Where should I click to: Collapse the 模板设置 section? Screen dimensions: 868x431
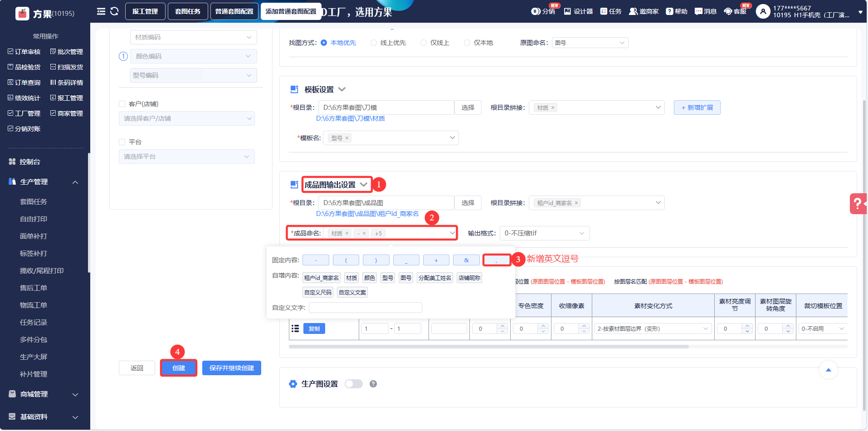click(342, 89)
